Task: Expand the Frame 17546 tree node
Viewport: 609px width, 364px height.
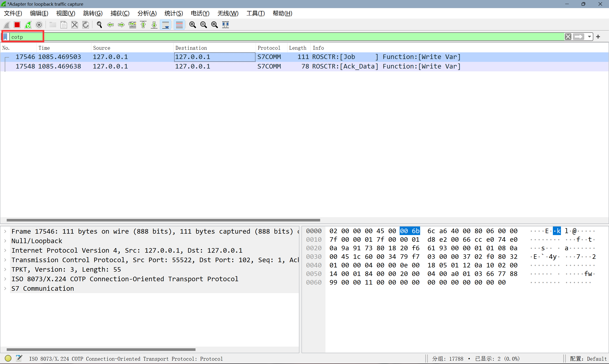Action: (x=5, y=231)
